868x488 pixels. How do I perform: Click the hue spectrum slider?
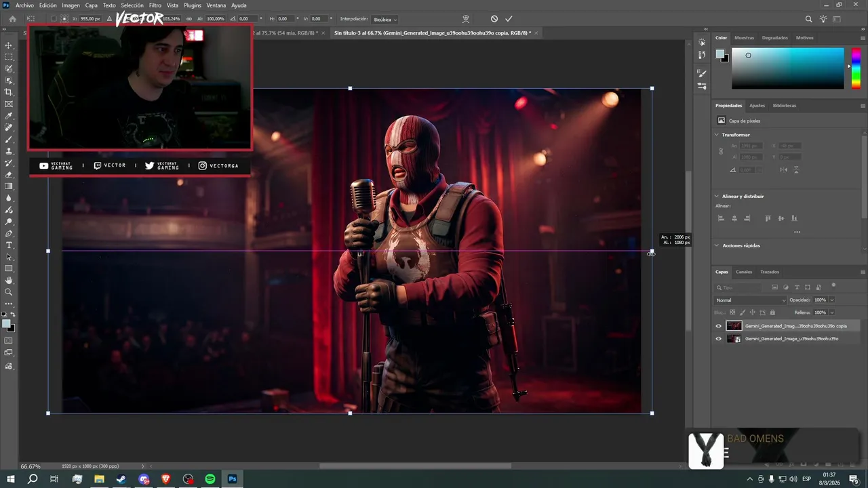pyautogui.click(x=857, y=68)
